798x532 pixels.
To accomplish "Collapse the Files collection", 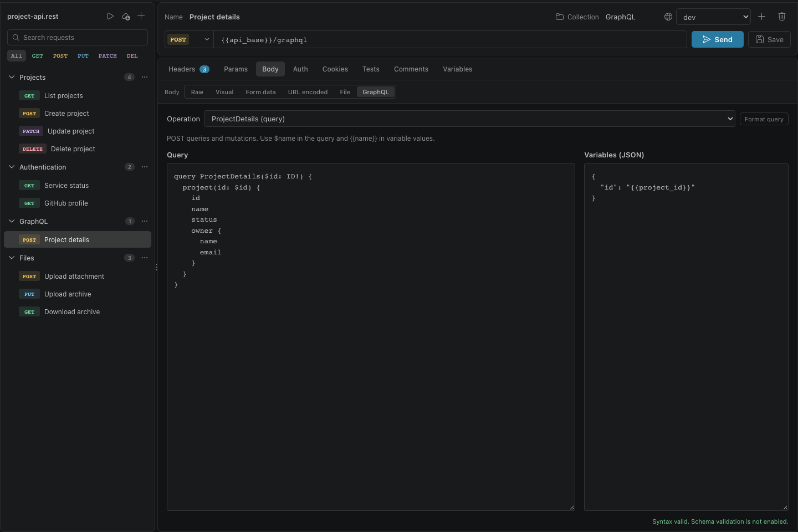I will point(12,258).
